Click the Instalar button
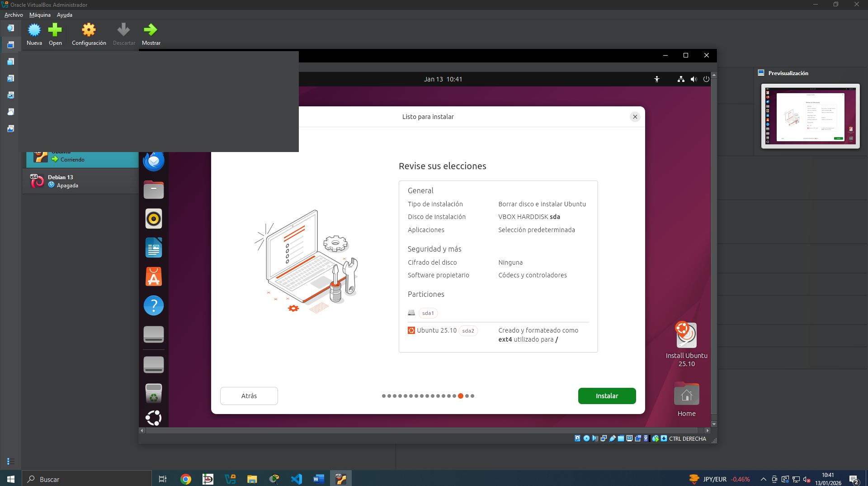This screenshot has height=486, width=868. point(607,396)
